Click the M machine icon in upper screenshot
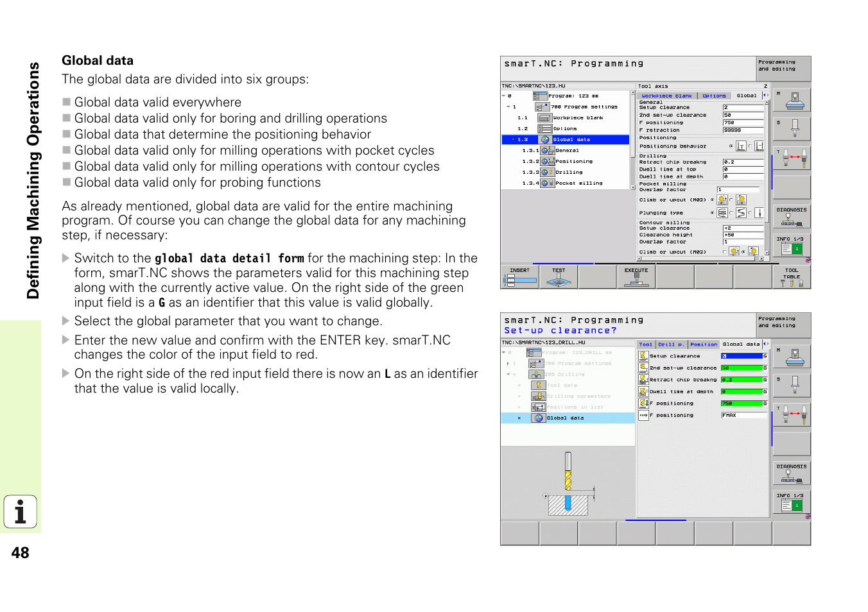Screen dimensions: 868x612 [x=792, y=101]
